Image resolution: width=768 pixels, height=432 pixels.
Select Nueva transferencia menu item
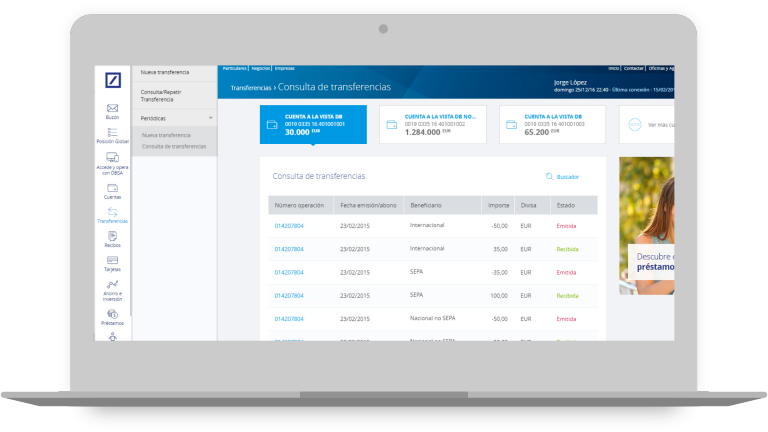(x=165, y=73)
